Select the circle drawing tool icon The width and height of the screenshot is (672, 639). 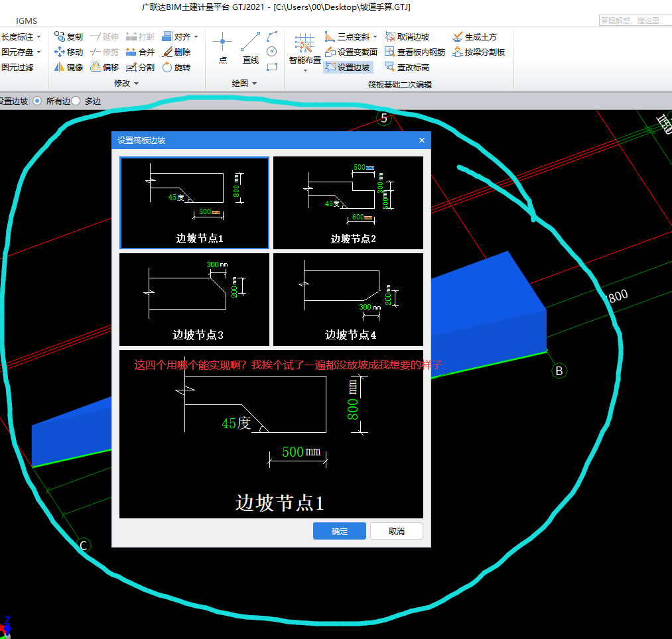[x=272, y=52]
